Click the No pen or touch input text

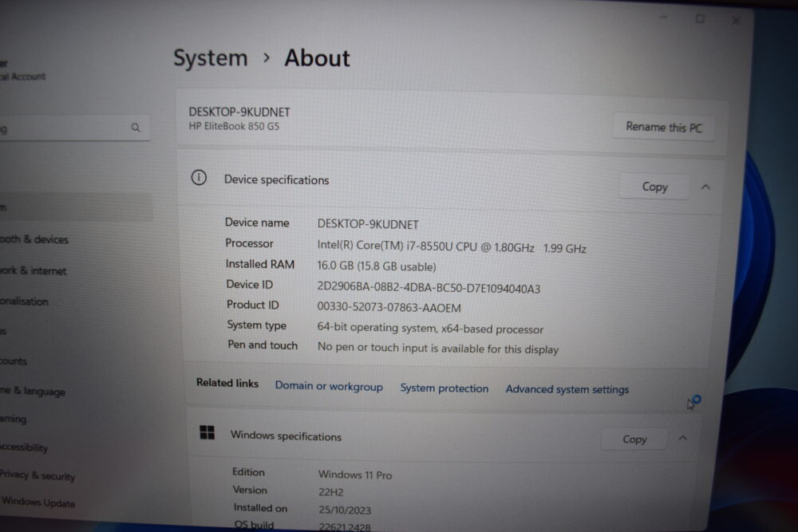437,348
